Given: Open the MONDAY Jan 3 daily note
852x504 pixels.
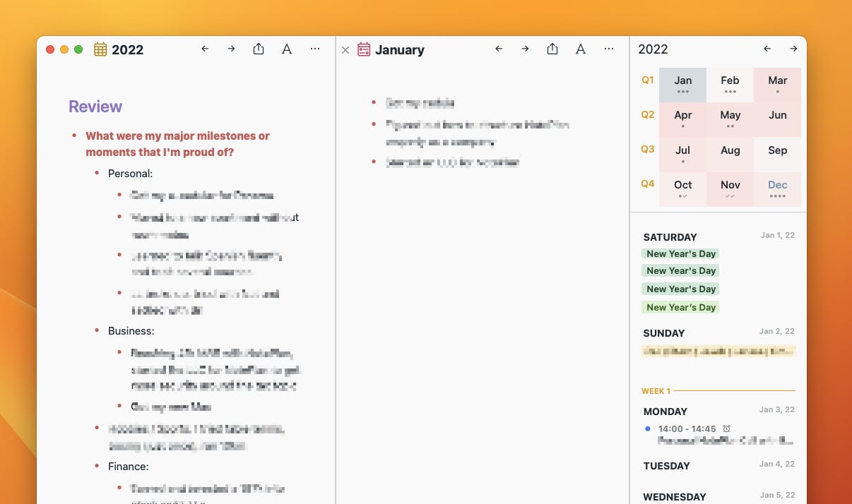Looking at the screenshot, I should (x=665, y=412).
